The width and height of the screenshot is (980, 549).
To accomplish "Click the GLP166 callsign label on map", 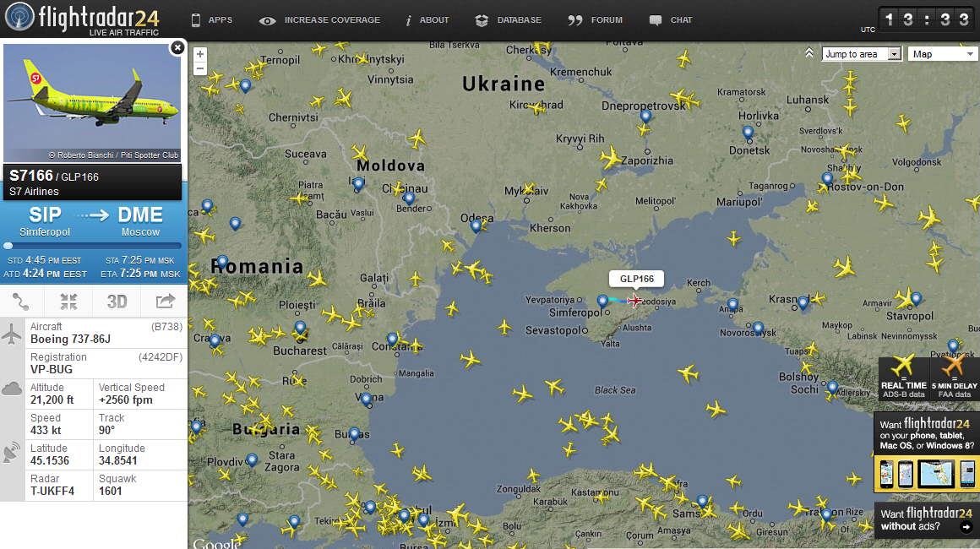I will [637, 279].
